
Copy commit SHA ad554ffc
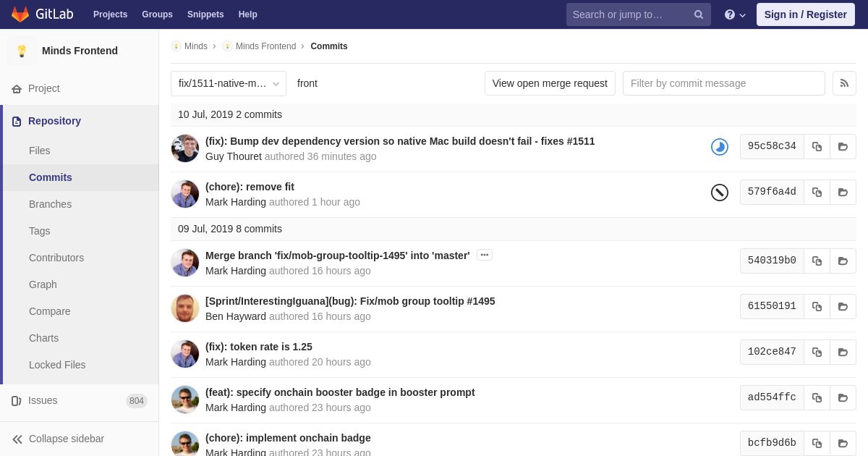pos(817,397)
